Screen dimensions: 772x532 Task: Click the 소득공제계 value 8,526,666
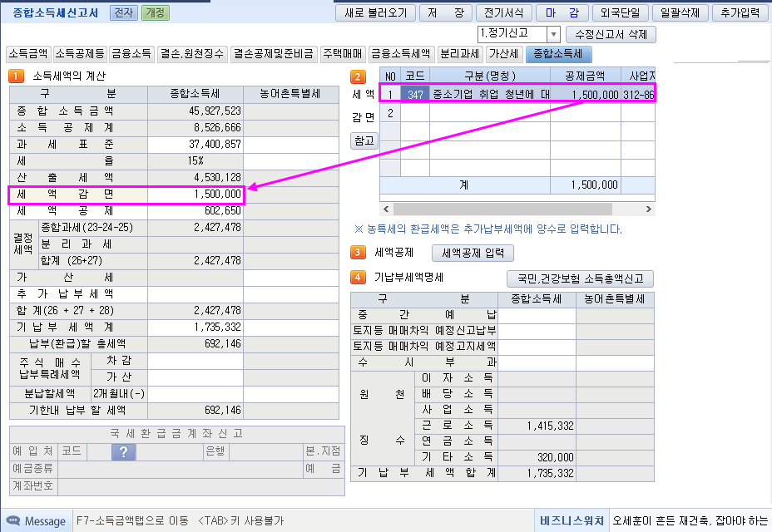(195, 127)
